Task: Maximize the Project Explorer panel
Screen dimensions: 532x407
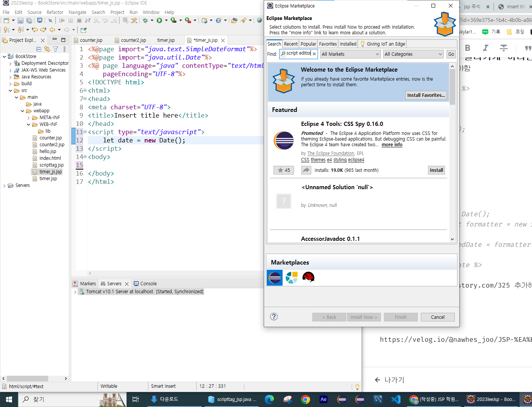Action: (63, 40)
